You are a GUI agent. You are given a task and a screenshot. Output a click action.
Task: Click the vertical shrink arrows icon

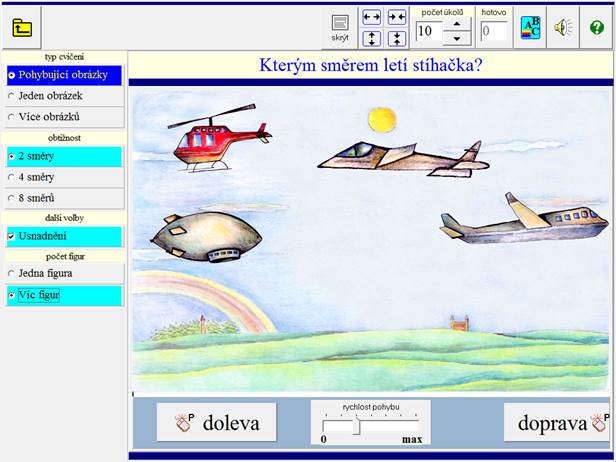coord(397,39)
